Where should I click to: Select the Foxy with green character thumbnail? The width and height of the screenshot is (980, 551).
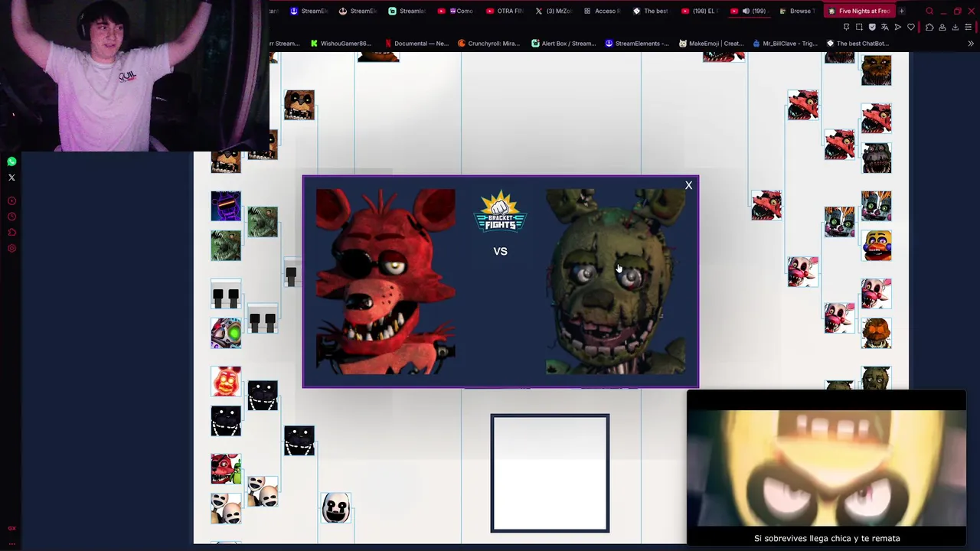pos(226,469)
